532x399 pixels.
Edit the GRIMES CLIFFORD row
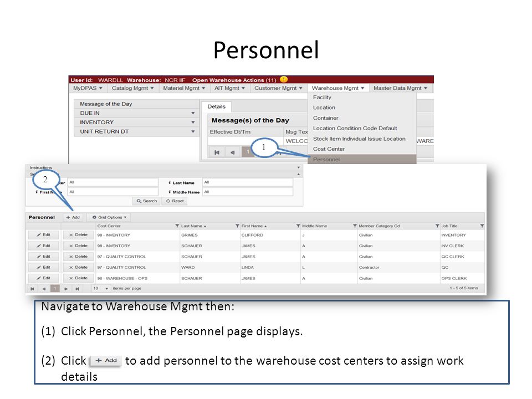(x=43, y=235)
